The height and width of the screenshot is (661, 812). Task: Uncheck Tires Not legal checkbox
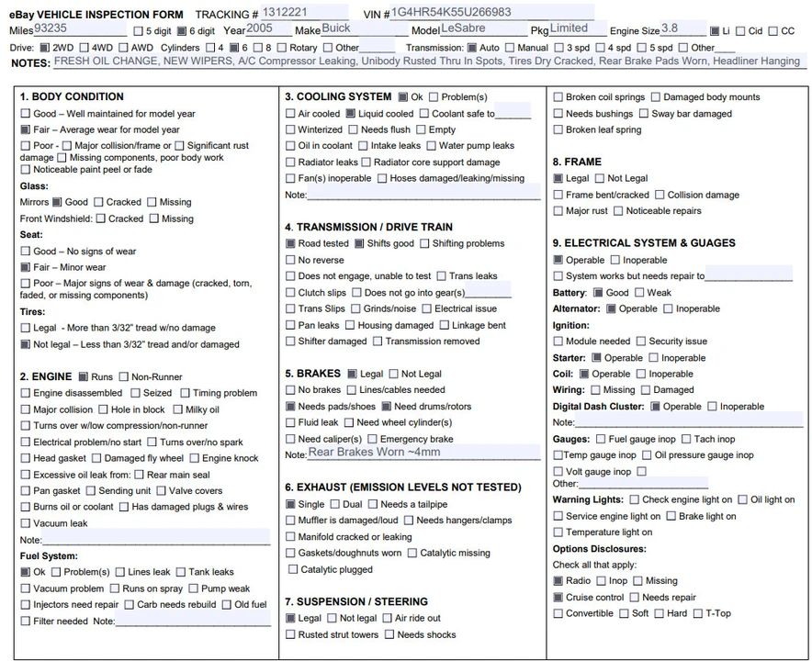(x=26, y=344)
